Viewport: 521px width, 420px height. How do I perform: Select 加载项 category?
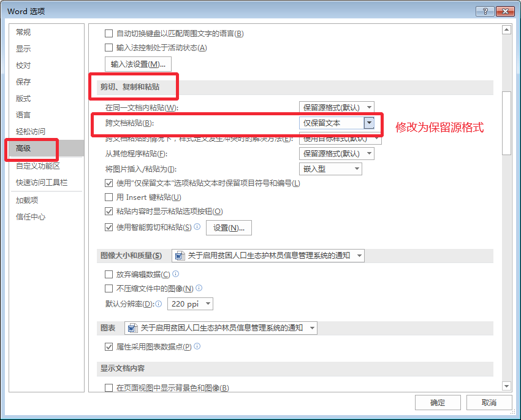(46, 200)
